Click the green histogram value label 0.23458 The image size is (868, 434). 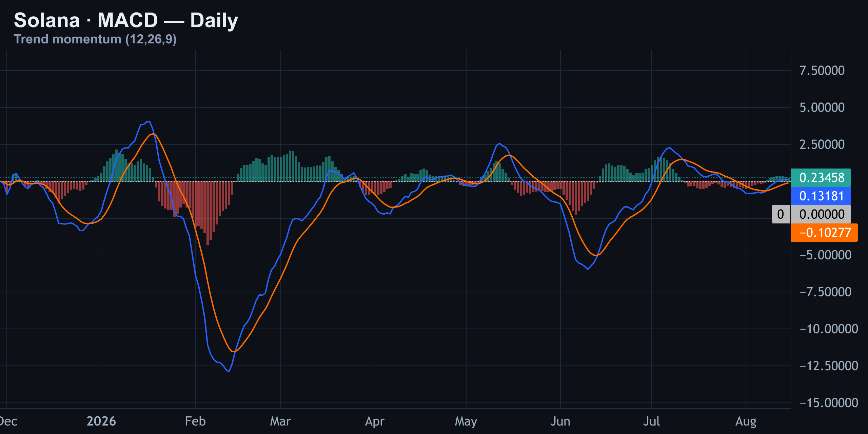coord(821,178)
